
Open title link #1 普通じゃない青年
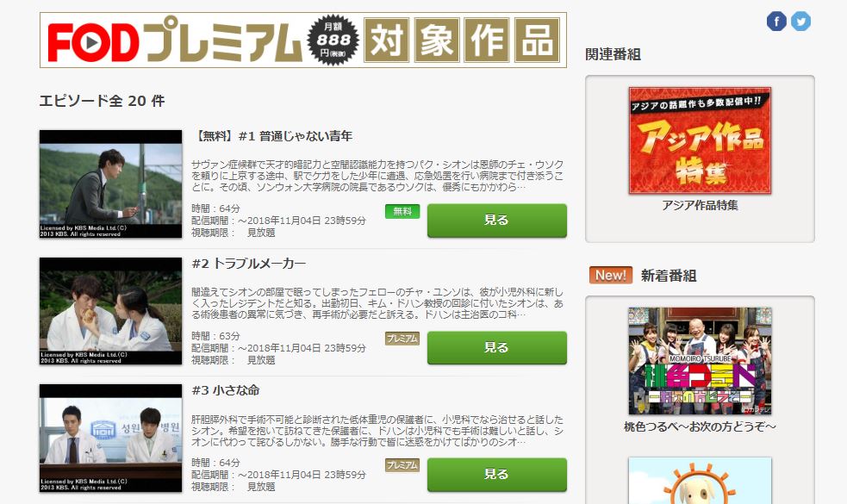[x=273, y=136]
